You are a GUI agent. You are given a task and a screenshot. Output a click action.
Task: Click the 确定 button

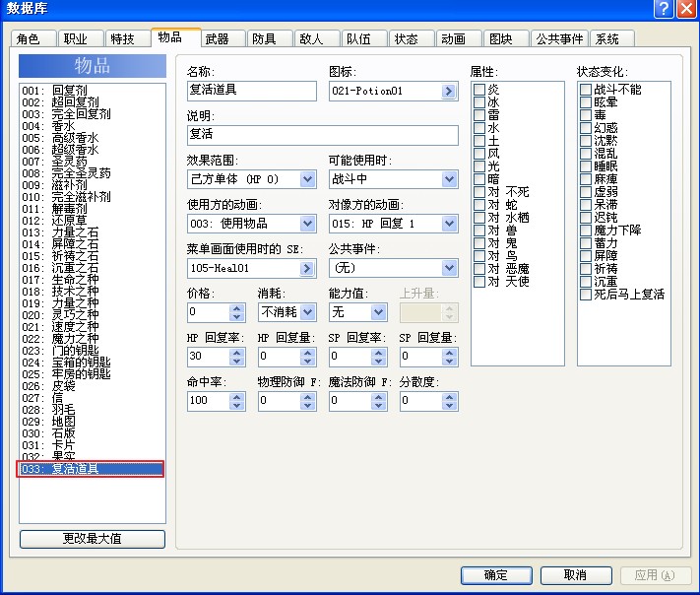[496, 575]
